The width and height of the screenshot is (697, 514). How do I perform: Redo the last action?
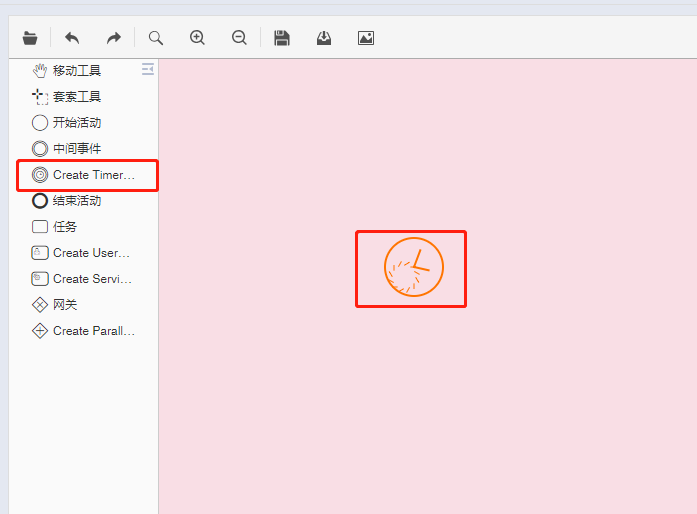point(114,38)
